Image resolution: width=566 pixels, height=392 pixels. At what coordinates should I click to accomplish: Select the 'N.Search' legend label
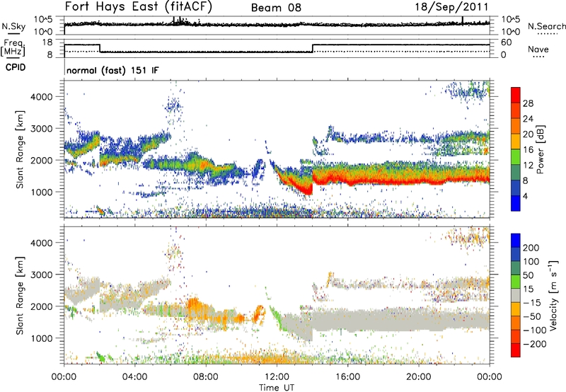(546, 26)
